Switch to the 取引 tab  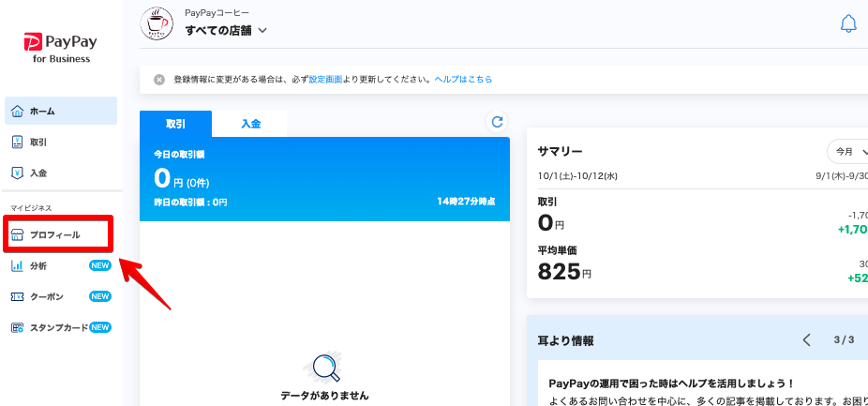[175, 124]
